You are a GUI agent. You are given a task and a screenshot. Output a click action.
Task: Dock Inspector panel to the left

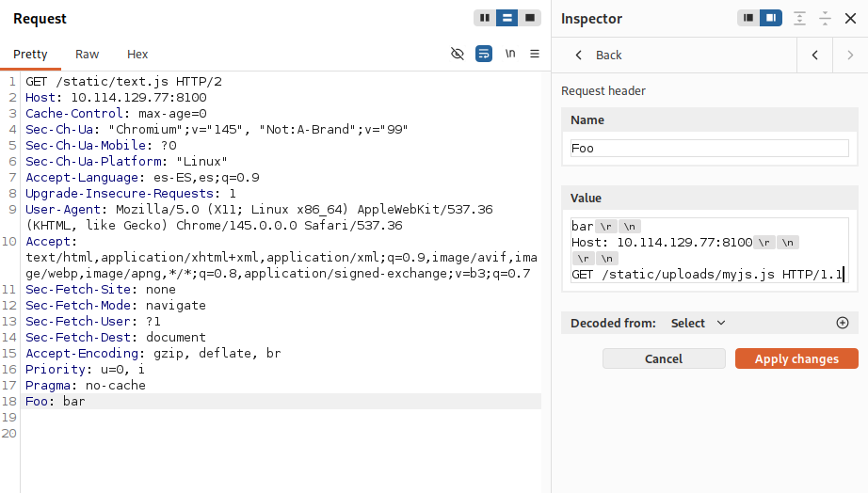(748, 18)
